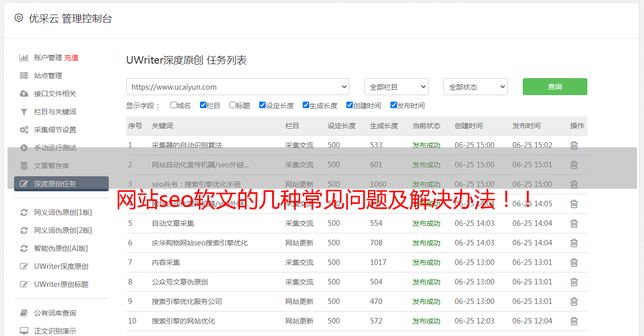The height and width of the screenshot is (336, 644).
Task: Click the green 查询 button
Action: [x=555, y=87]
